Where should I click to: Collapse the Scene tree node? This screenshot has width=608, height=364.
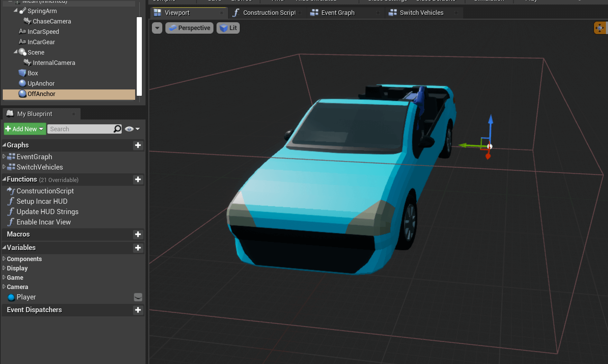(15, 52)
